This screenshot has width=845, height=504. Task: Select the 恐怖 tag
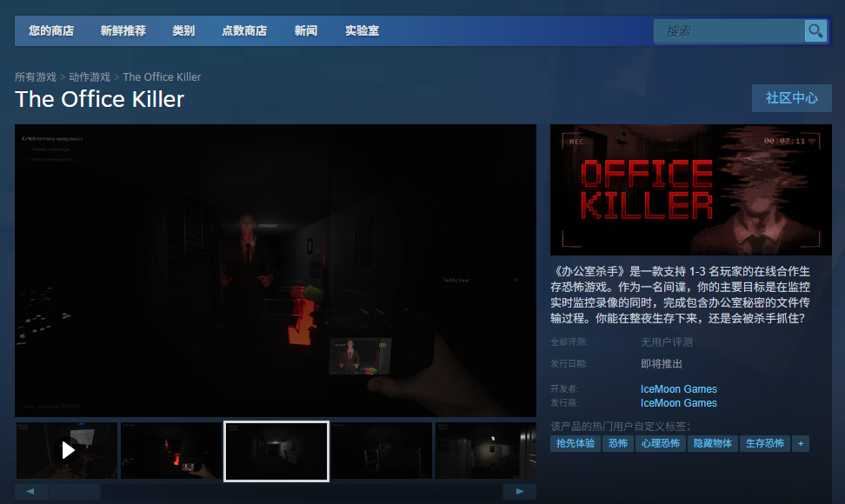click(x=617, y=443)
